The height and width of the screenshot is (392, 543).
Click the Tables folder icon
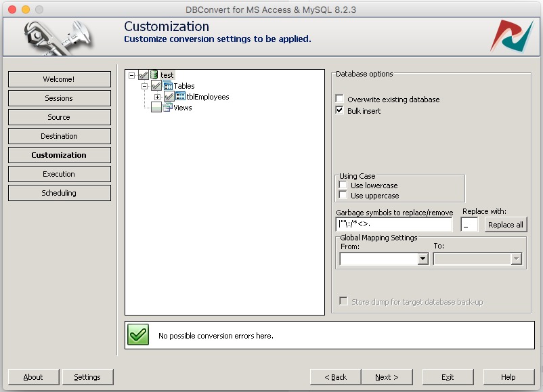(x=168, y=85)
